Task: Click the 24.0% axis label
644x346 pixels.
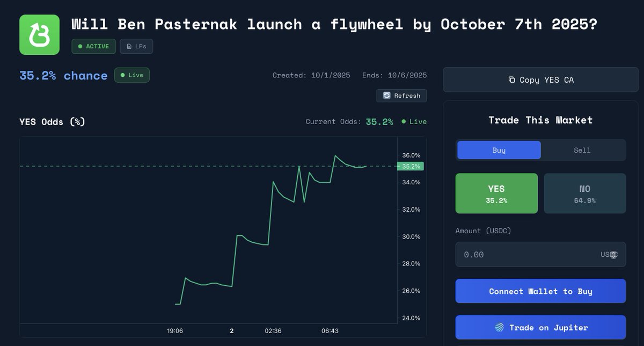Action: pyautogui.click(x=411, y=318)
